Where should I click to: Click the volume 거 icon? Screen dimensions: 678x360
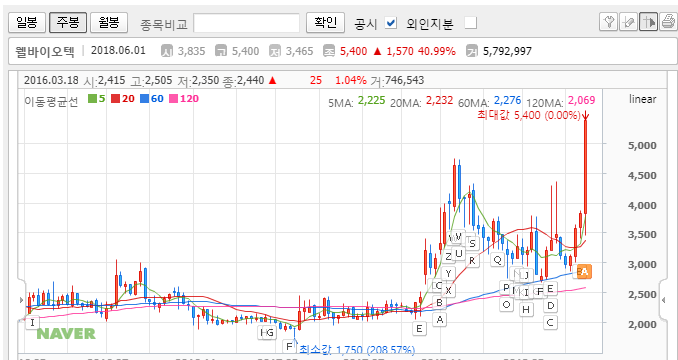point(472,51)
